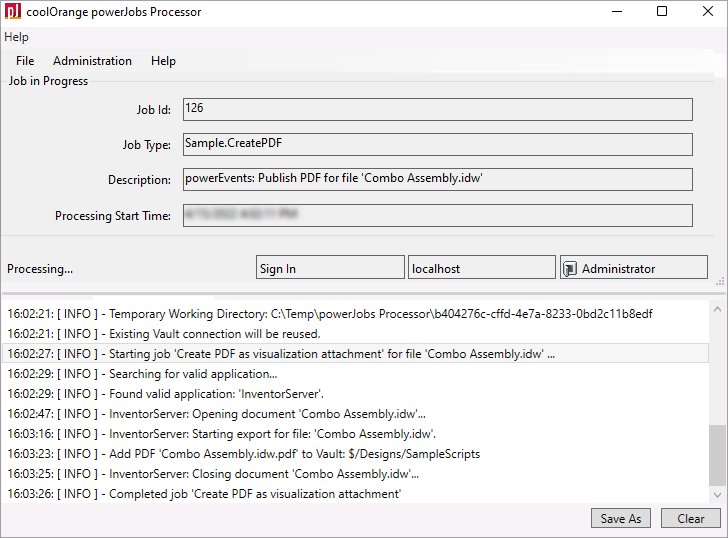Click the powerJobs app icon in title bar

pos(13,11)
